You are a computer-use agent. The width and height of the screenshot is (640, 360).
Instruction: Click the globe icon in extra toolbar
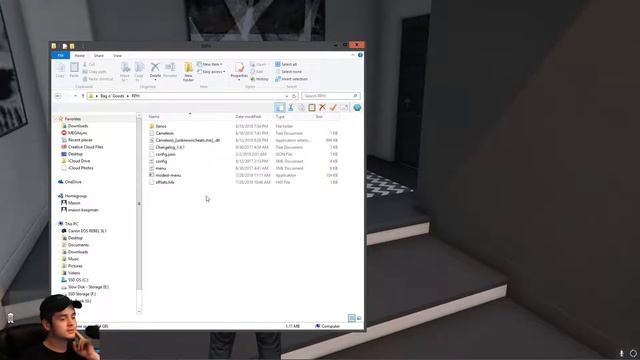point(357,107)
